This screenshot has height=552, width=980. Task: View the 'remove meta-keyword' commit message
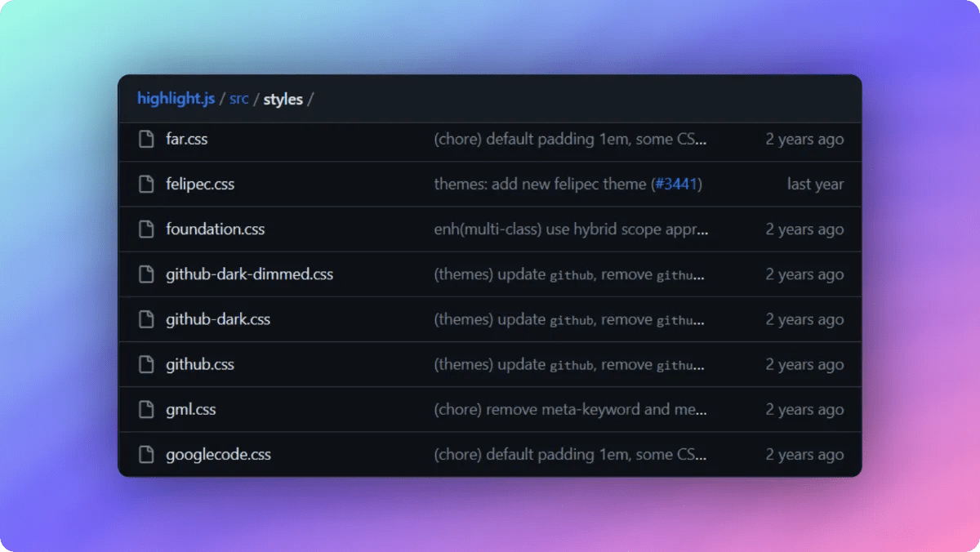(x=571, y=409)
